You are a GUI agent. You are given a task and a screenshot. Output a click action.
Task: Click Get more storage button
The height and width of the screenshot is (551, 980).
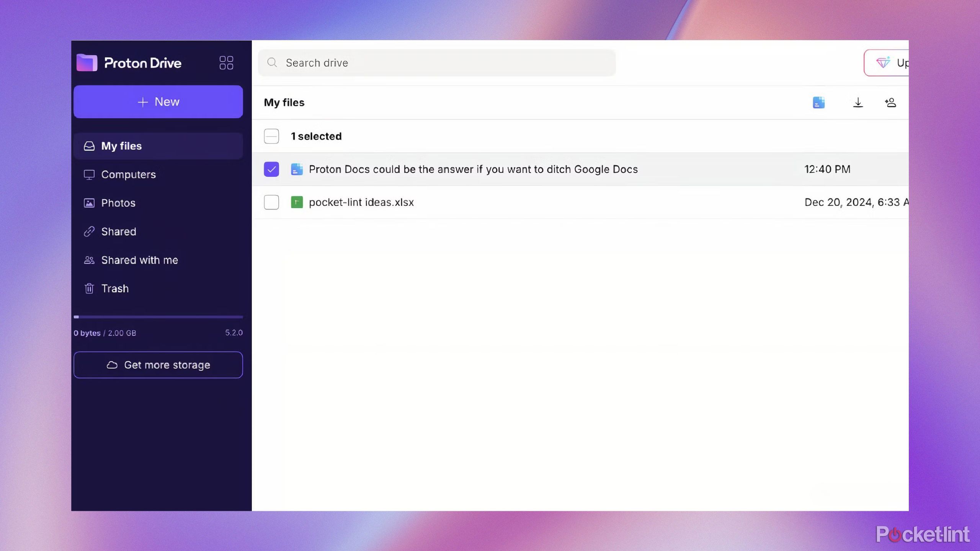pos(158,364)
